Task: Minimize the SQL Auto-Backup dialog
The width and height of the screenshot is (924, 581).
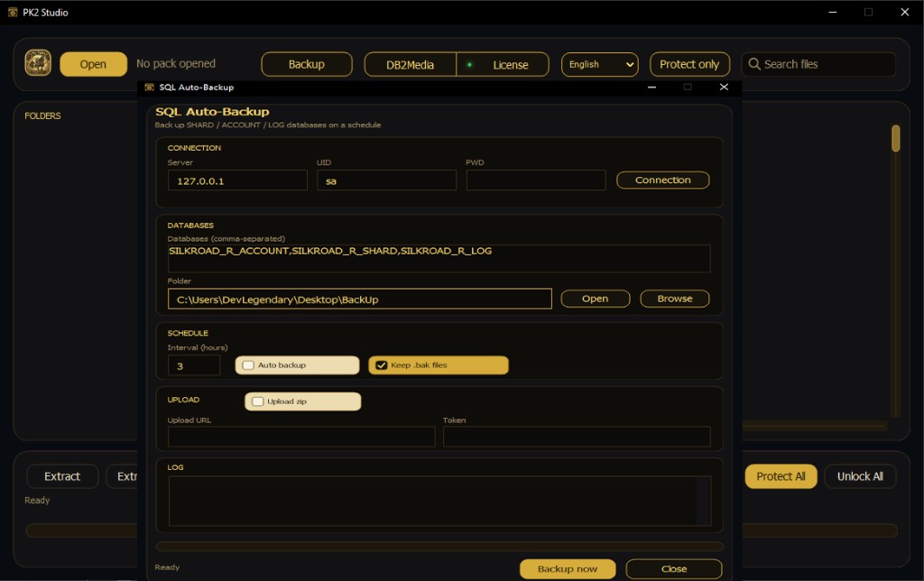Action: pos(651,88)
